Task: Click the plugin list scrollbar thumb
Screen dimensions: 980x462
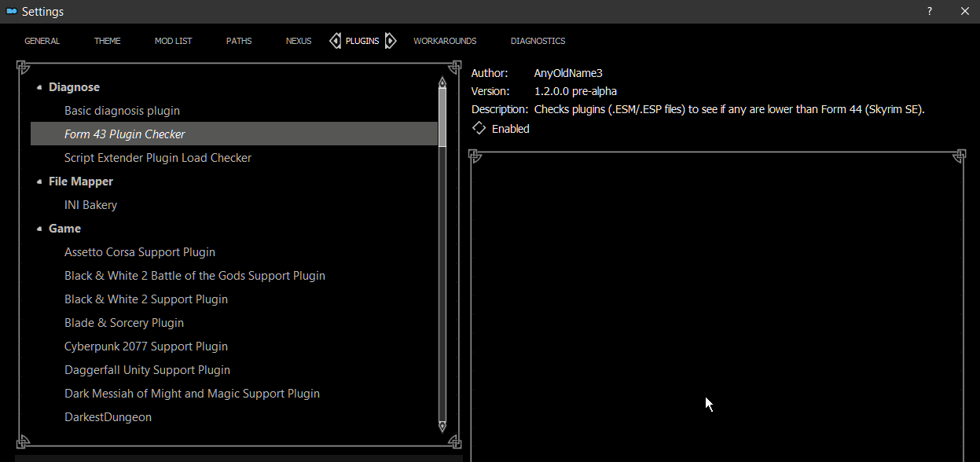Action: click(x=442, y=117)
